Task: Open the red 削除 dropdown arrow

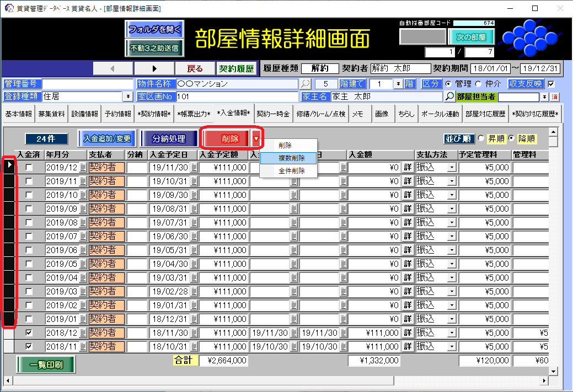Action: coord(256,138)
